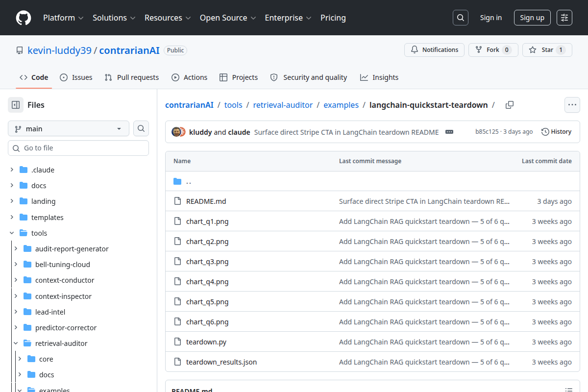Collapse the retrieval-auditor folder chevron
The width and height of the screenshot is (588, 392).
click(16, 343)
